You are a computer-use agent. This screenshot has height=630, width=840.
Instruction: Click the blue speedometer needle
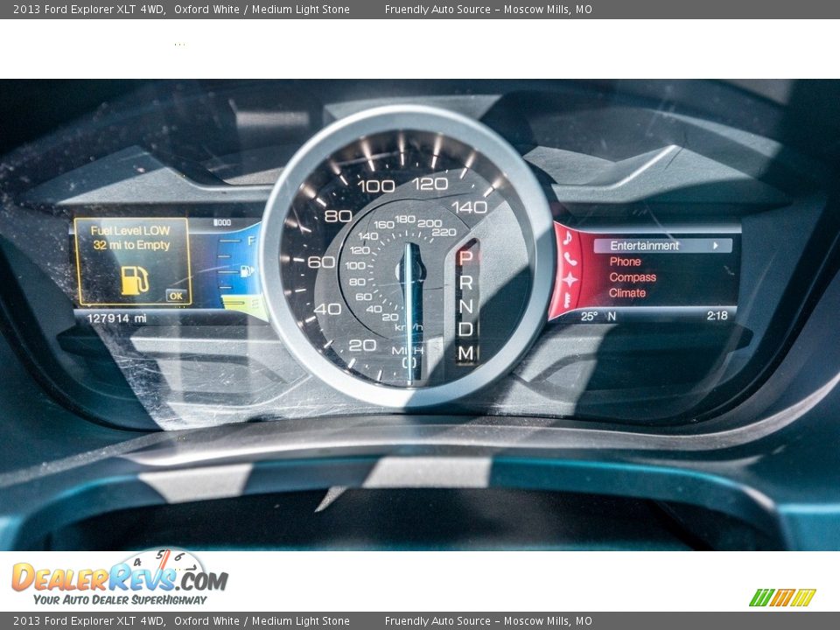click(411, 311)
